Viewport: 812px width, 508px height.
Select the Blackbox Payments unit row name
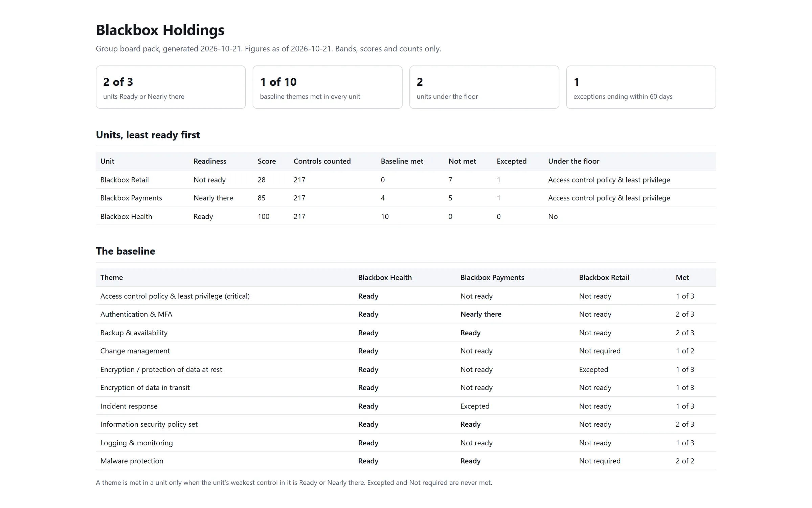coord(131,198)
